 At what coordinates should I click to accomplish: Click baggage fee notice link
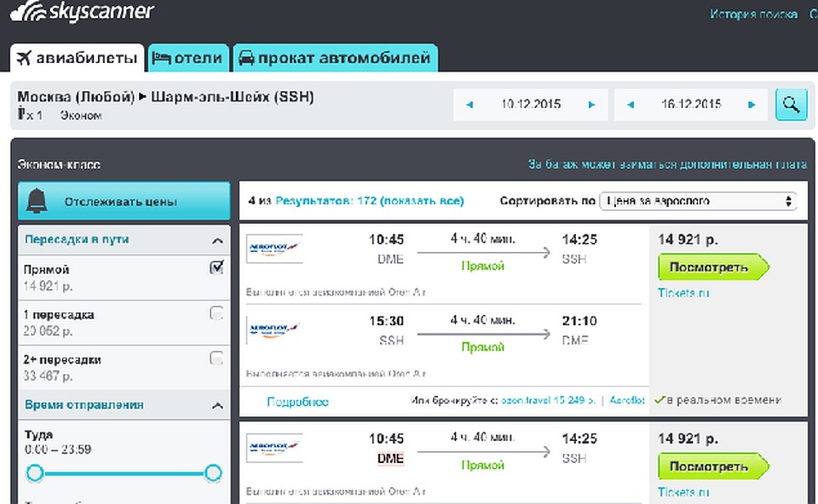[667, 164]
